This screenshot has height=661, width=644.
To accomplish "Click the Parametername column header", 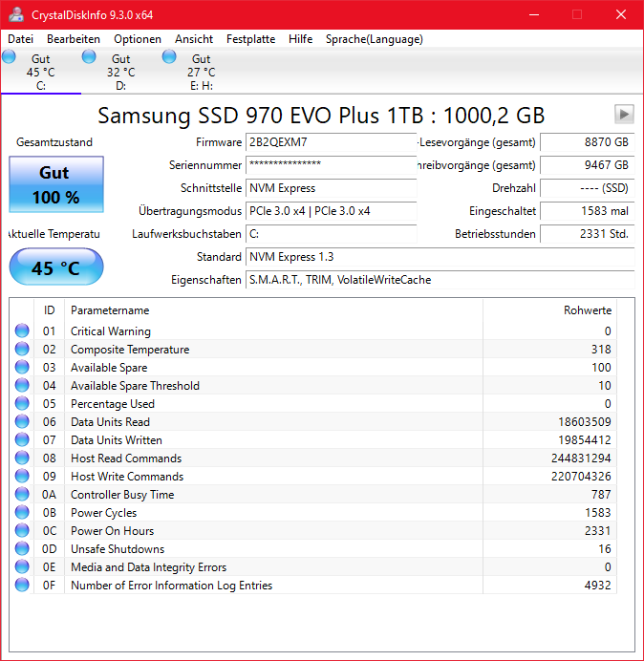I will tap(273, 310).
